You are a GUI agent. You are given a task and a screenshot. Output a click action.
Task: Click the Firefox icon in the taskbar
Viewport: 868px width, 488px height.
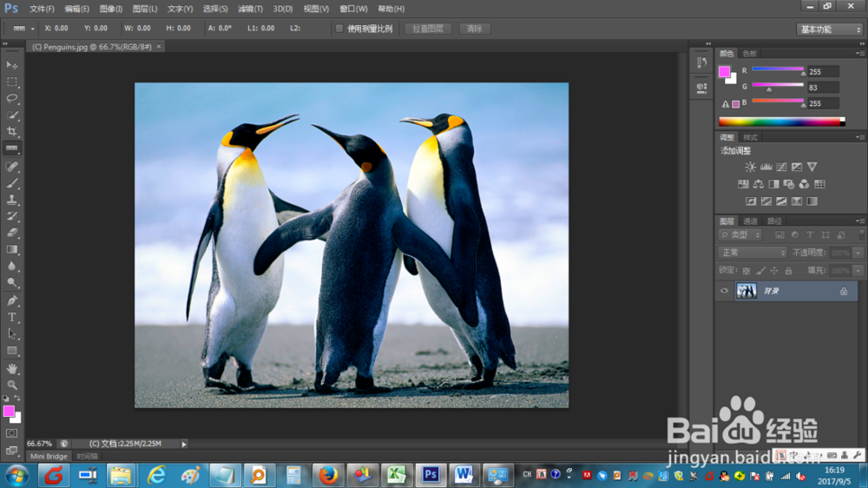pyautogui.click(x=327, y=475)
